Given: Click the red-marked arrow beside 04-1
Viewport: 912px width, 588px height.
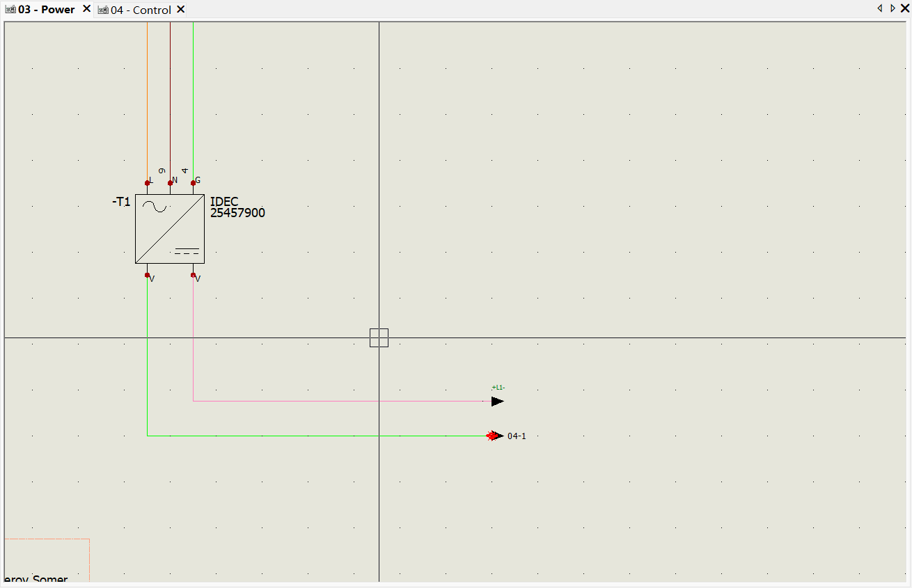Looking at the screenshot, I should pyautogui.click(x=494, y=436).
